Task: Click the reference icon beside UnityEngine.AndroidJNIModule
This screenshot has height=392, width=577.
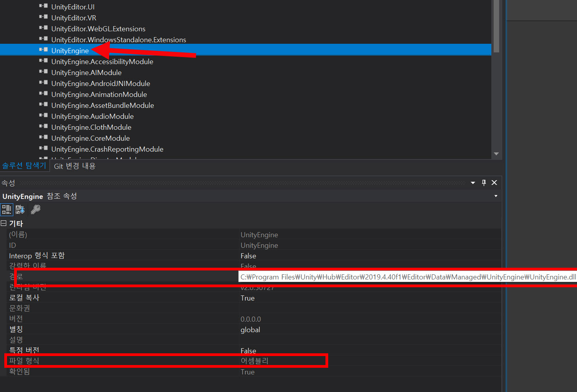Action: [43, 82]
